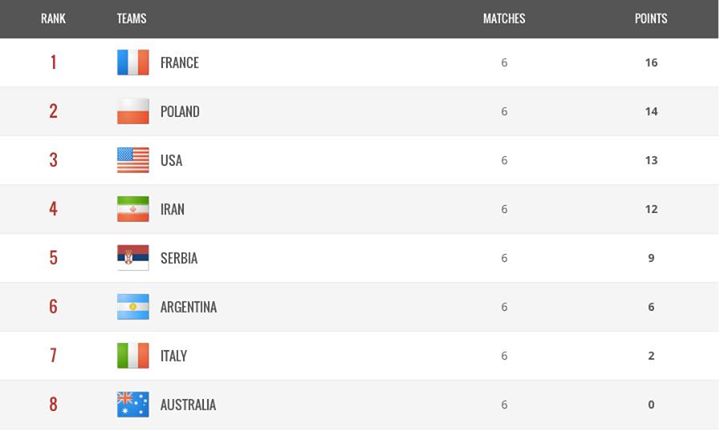
Task: Open the POLAND team name link
Action: (x=180, y=111)
